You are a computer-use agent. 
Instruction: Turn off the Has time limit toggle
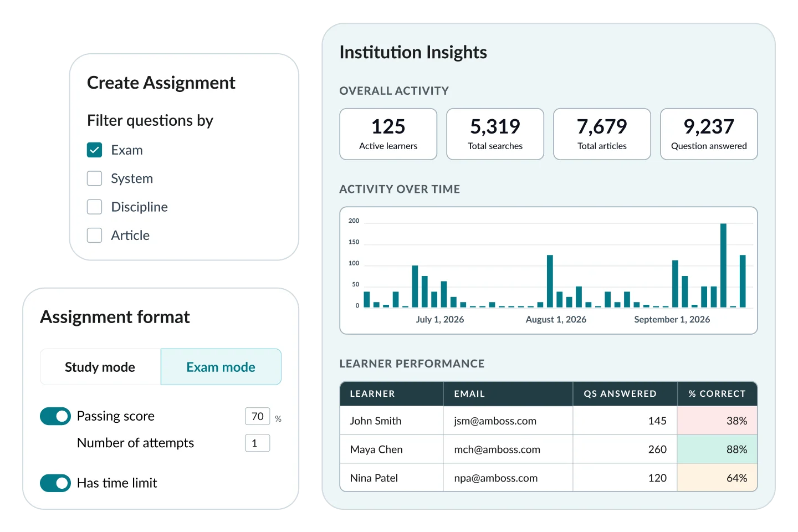pos(55,483)
